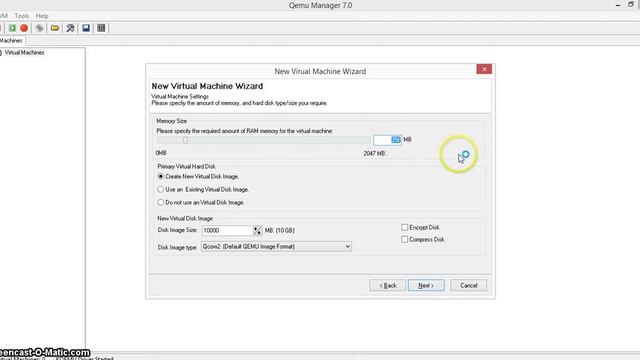Click the MB, (10 GB) size text

tap(280, 231)
